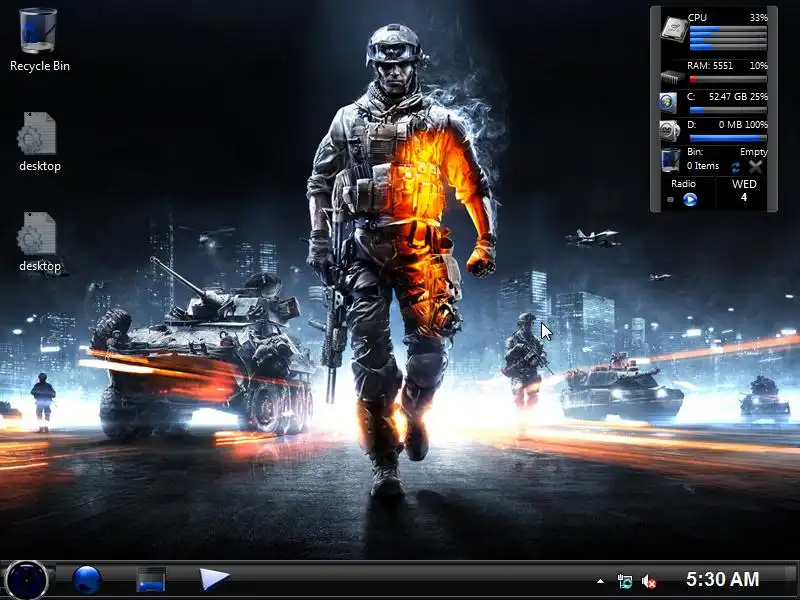Click the muted volume tray icon
The height and width of the screenshot is (600, 800).
pos(648,581)
